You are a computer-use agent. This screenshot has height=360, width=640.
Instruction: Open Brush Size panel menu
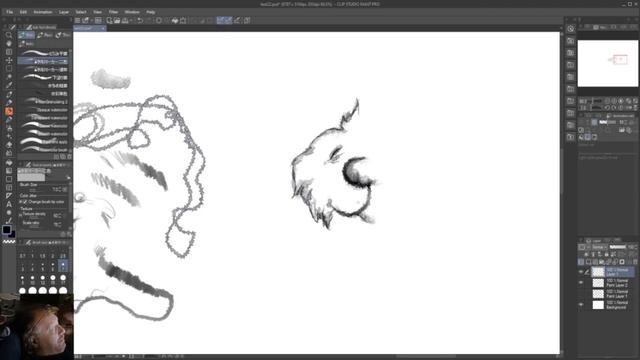click(21, 242)
